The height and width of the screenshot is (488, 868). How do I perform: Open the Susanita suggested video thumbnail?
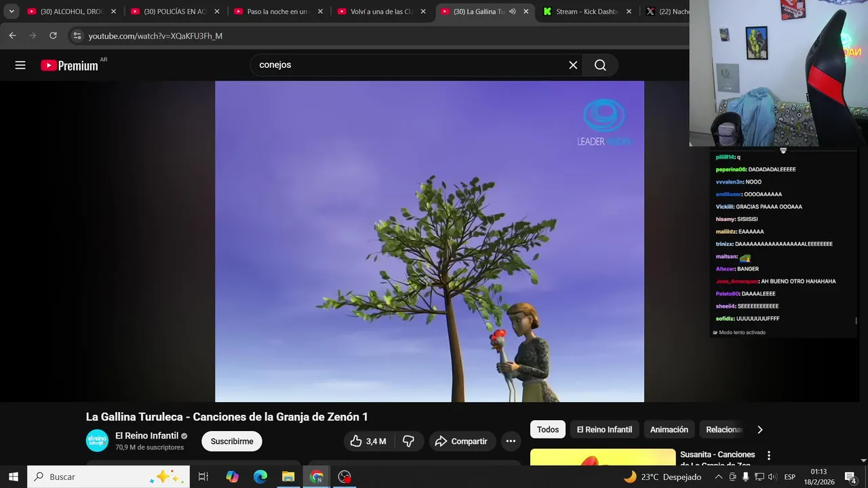603,457
